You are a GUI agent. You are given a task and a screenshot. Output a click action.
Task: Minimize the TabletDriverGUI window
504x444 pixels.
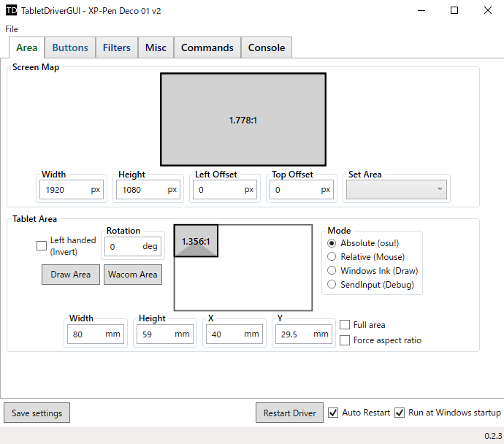point(421,11)
